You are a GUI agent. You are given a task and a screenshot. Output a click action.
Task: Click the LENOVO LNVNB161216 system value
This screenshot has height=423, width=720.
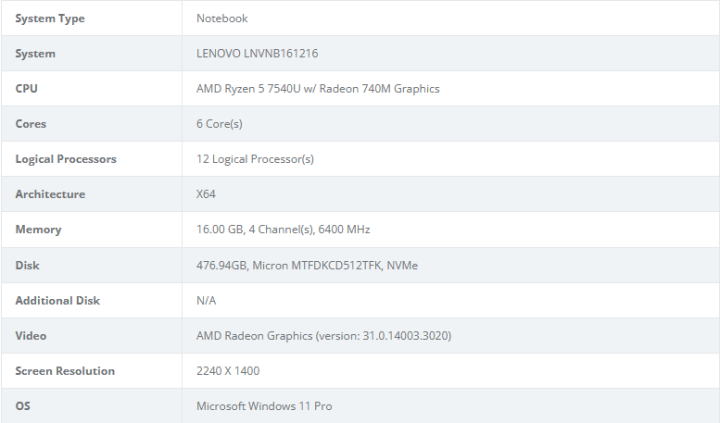pyautogui.click(x=257, y=53)
